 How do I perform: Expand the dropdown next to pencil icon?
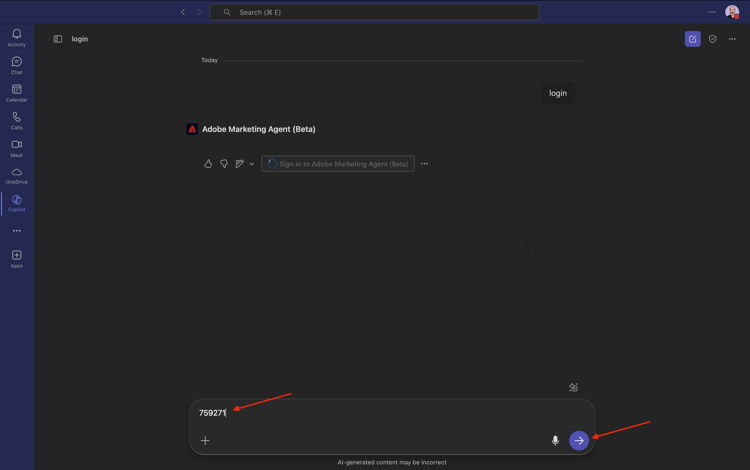point(252,164)
